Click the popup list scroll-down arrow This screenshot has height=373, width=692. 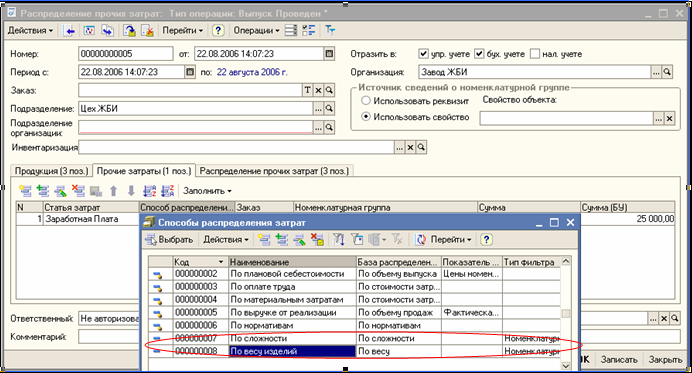point(565,366)
